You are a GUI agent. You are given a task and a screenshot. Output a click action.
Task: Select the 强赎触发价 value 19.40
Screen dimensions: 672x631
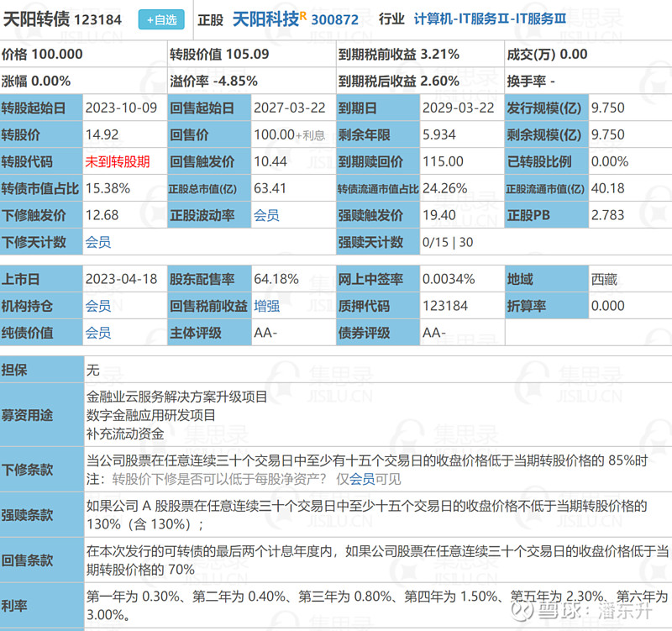coord(439,215)
